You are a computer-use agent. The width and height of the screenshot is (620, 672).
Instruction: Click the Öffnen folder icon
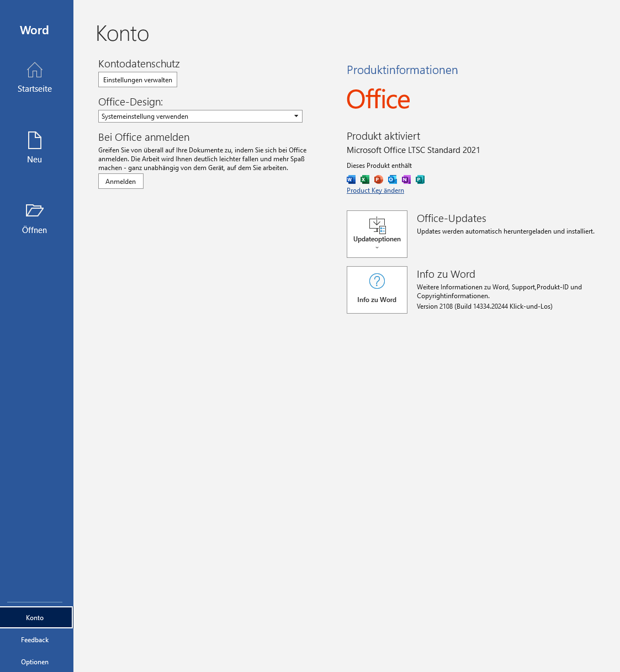[x=34, y=210]
